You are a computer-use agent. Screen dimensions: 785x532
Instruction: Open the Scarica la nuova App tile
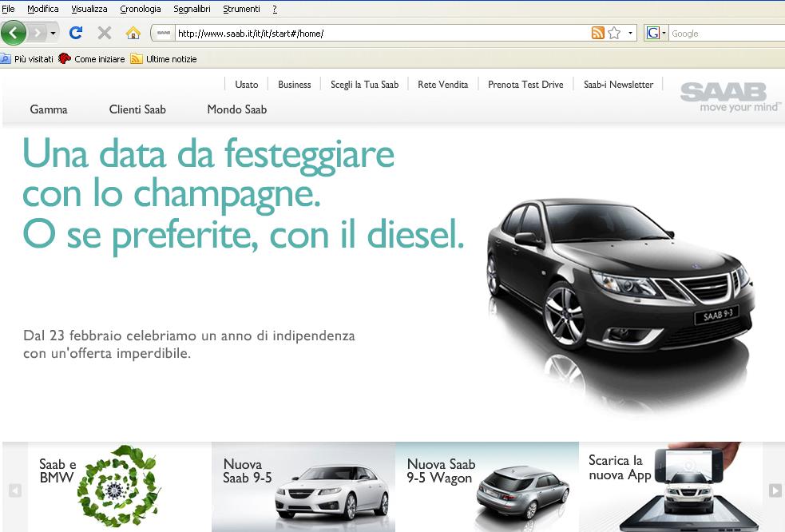671,486
